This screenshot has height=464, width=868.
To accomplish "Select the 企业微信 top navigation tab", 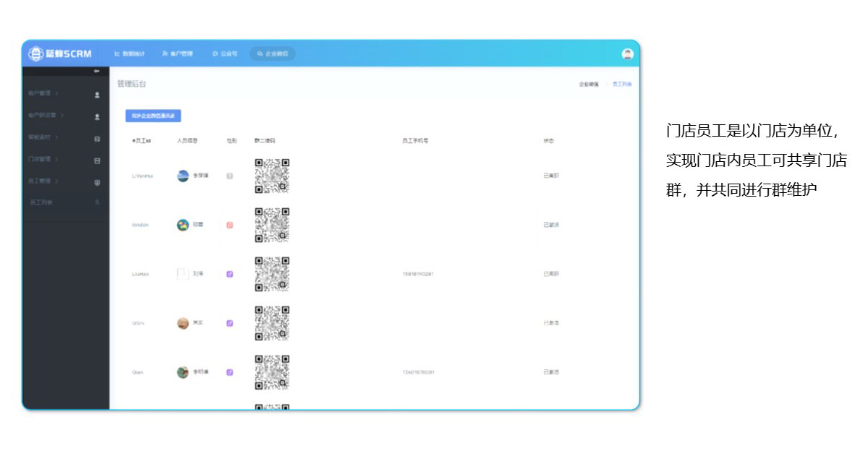I will [273, 54].
